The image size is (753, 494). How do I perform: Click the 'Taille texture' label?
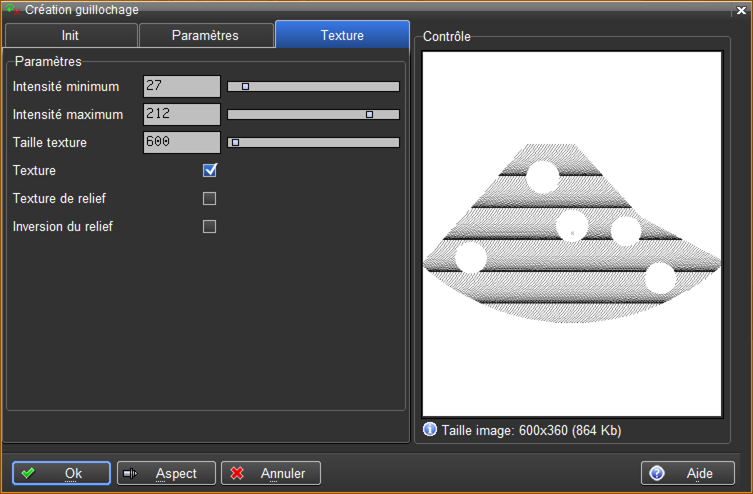49,142
